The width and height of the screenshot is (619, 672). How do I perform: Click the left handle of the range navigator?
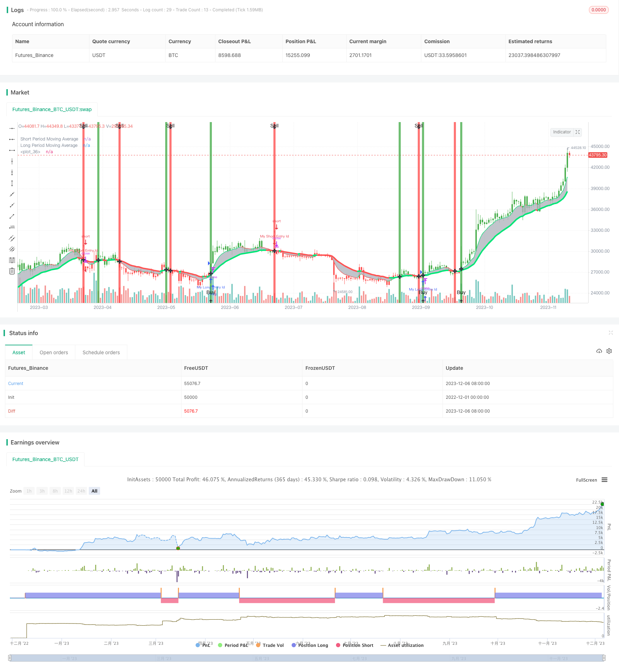[x=10, y=658]
